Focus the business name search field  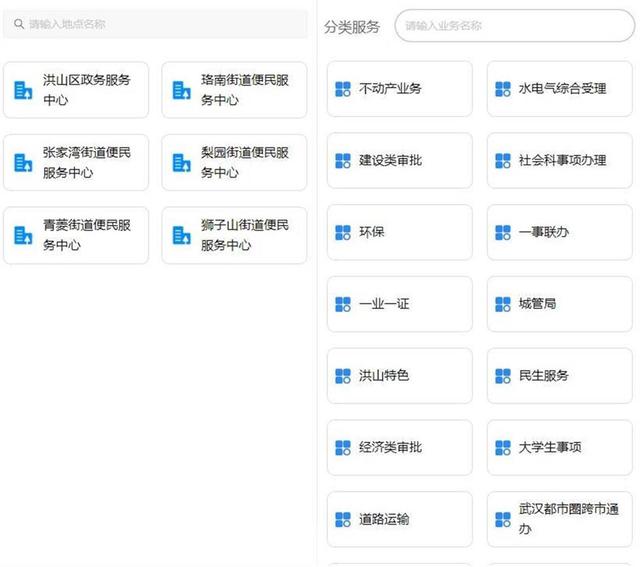tap(514, 26)
